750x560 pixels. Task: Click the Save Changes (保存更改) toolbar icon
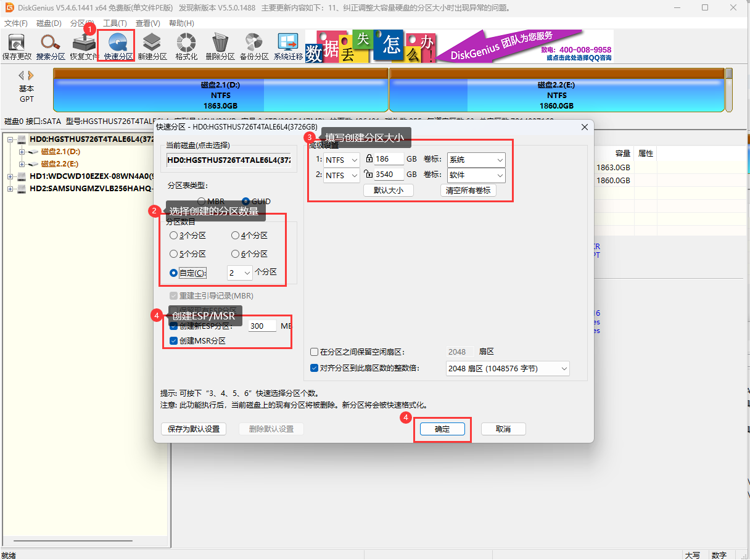(x=17, y=47)
